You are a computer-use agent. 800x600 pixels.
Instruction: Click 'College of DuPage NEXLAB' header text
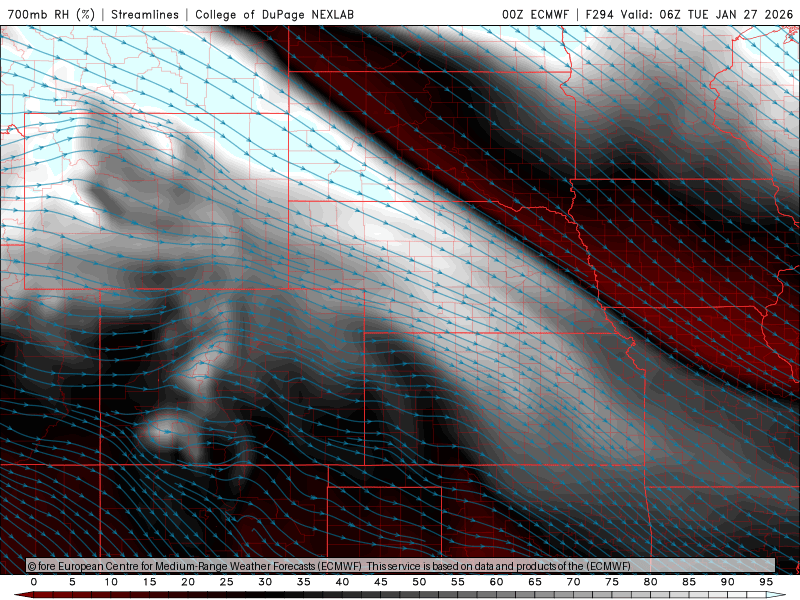[x=274, y=14]
